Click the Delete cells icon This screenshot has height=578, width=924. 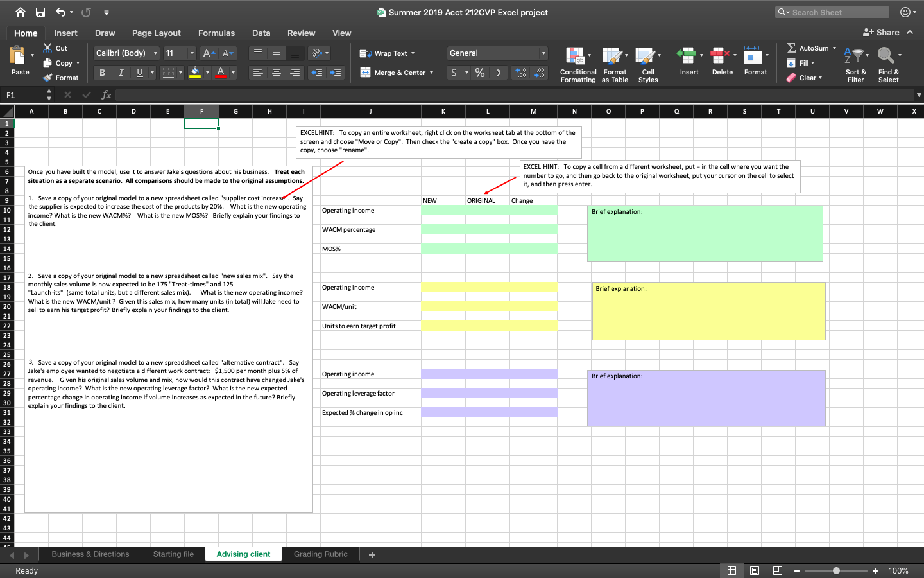click(x=719, y=56)
